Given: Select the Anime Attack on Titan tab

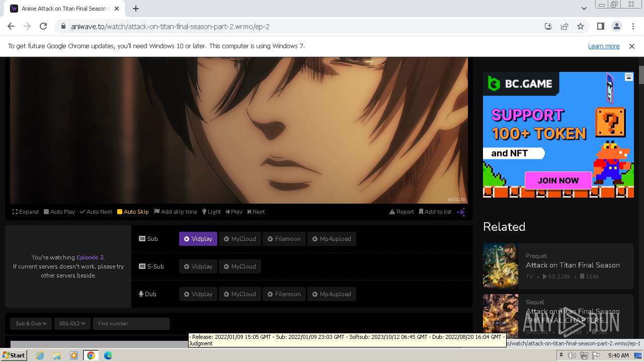Looking at the screenshot, I should point(64,9).
